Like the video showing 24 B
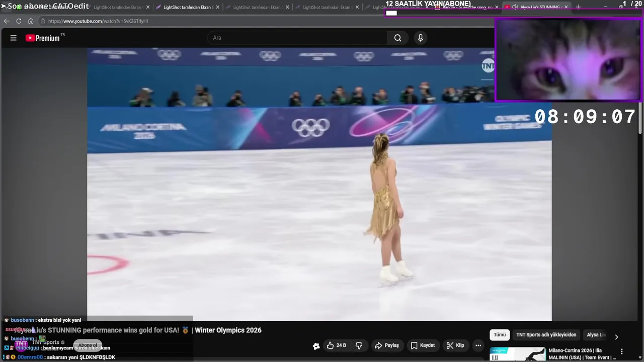 pos(336,345)
